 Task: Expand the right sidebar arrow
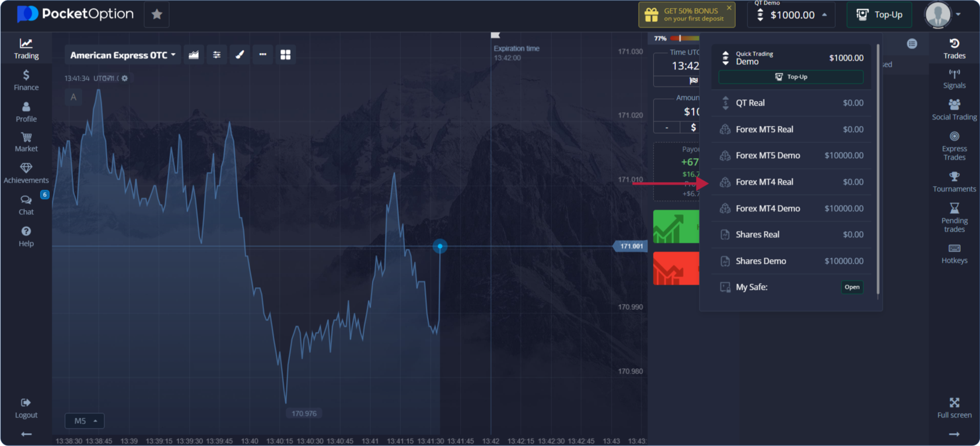coord(954,434)
